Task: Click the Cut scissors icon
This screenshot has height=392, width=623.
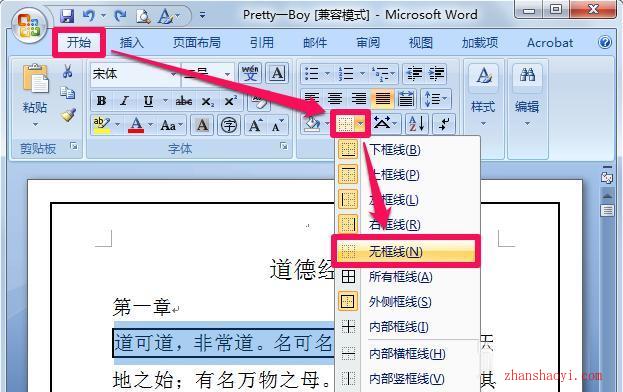Action: click(x=68, y=71)
